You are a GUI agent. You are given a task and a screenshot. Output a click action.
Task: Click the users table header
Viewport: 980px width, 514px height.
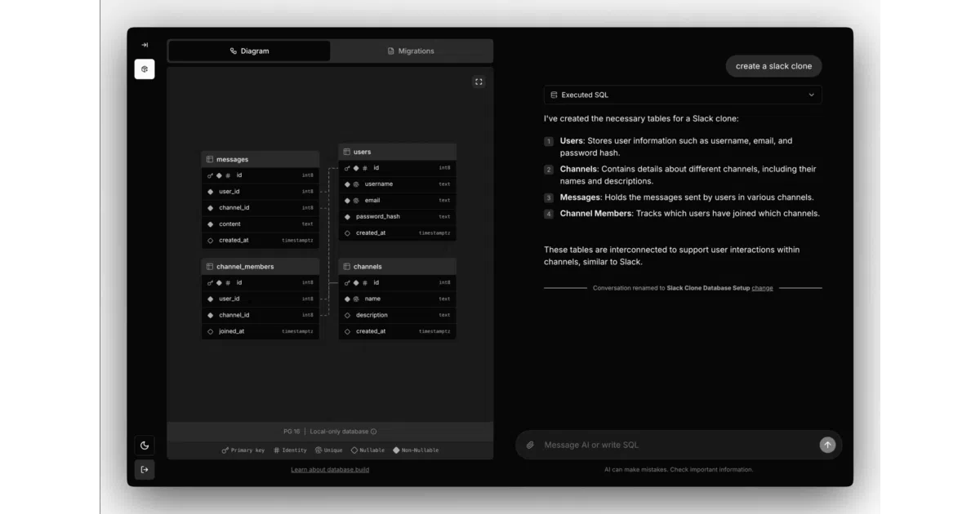point(398,152)
